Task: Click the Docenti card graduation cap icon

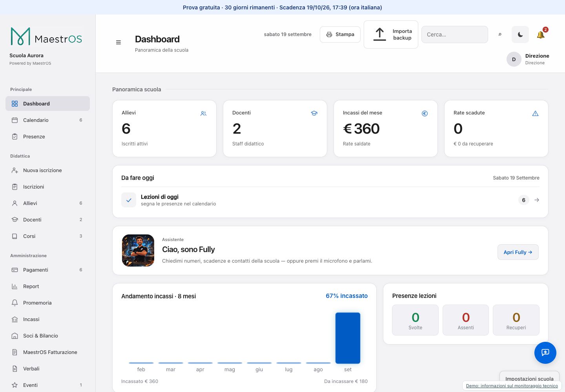Action: pyautogui.click(x=314, y=113)
